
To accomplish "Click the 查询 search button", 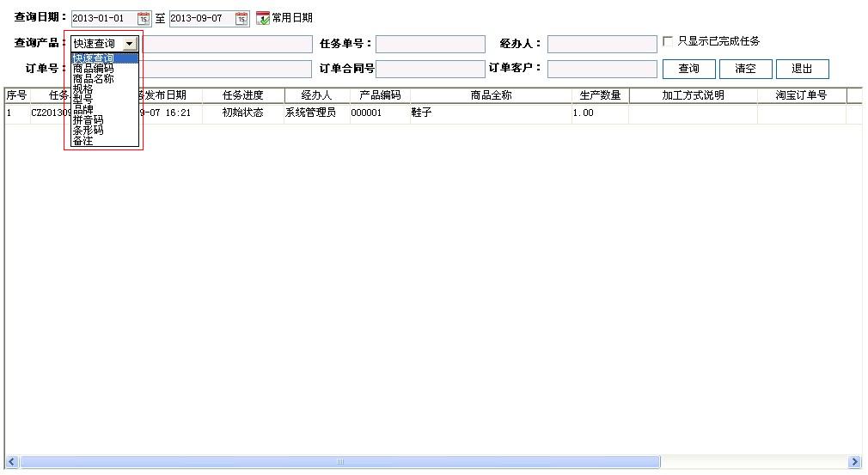I will 688,69.
